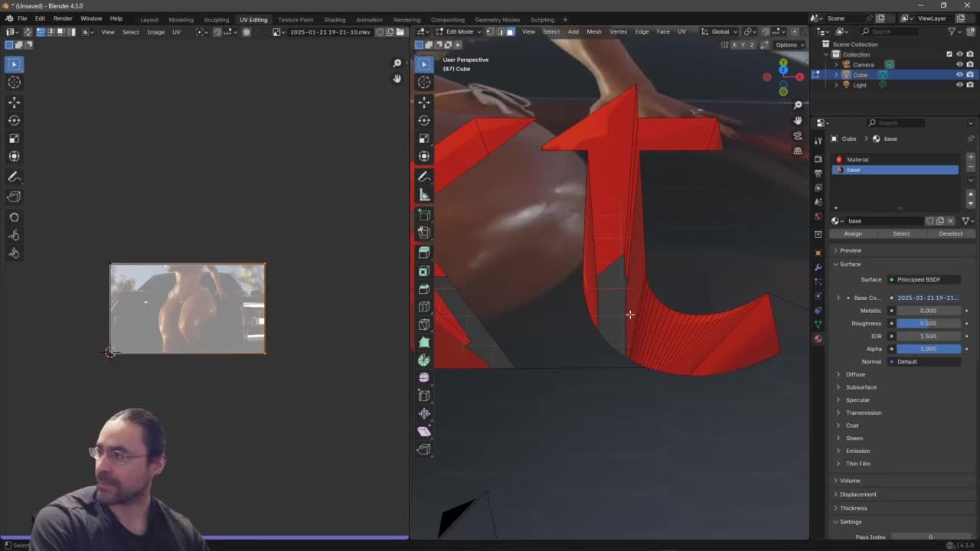Screen dimensions: 980x551
Task: Select the Move tool in 3D viewport toolbar
Action: coord(424,102)
